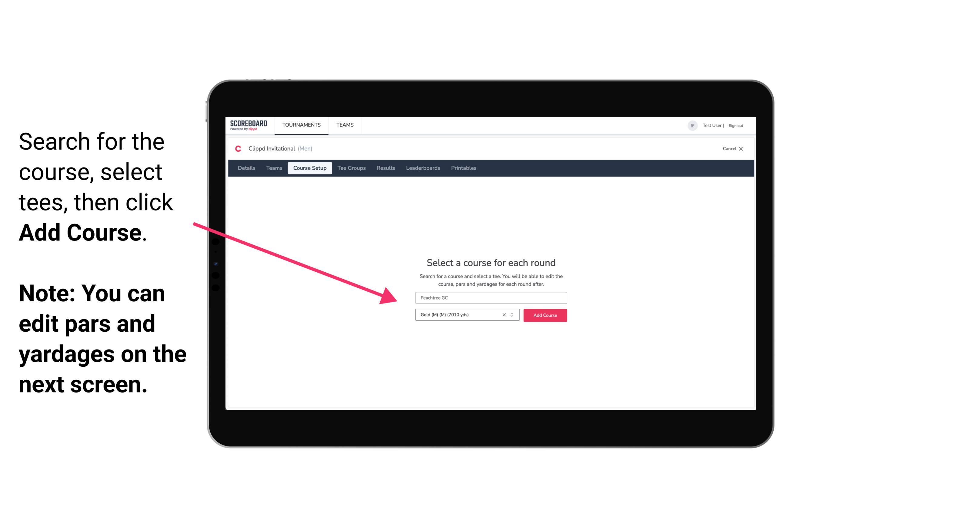The height and width of the screenshot is (527, 980).
Task: Click the Tournaments navigation icon
Action: tap(301, 124)
